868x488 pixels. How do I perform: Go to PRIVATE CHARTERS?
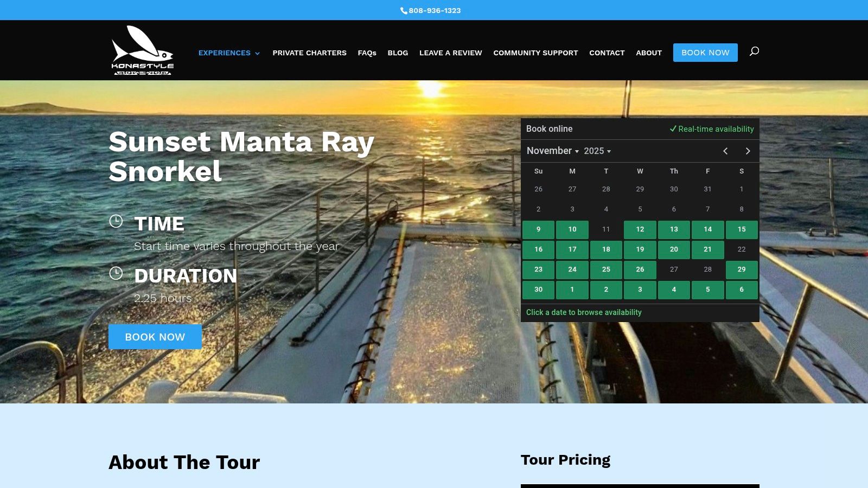(310, 53)
